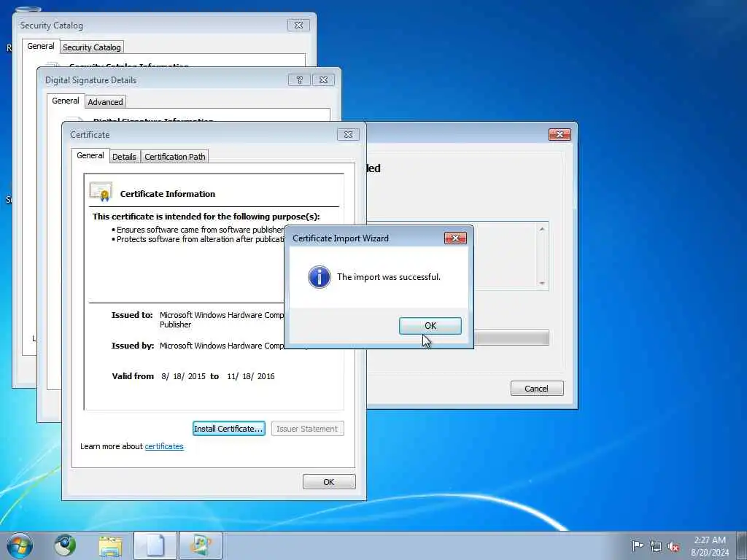Click the progress bar in the wizard window

coord(511,338)
